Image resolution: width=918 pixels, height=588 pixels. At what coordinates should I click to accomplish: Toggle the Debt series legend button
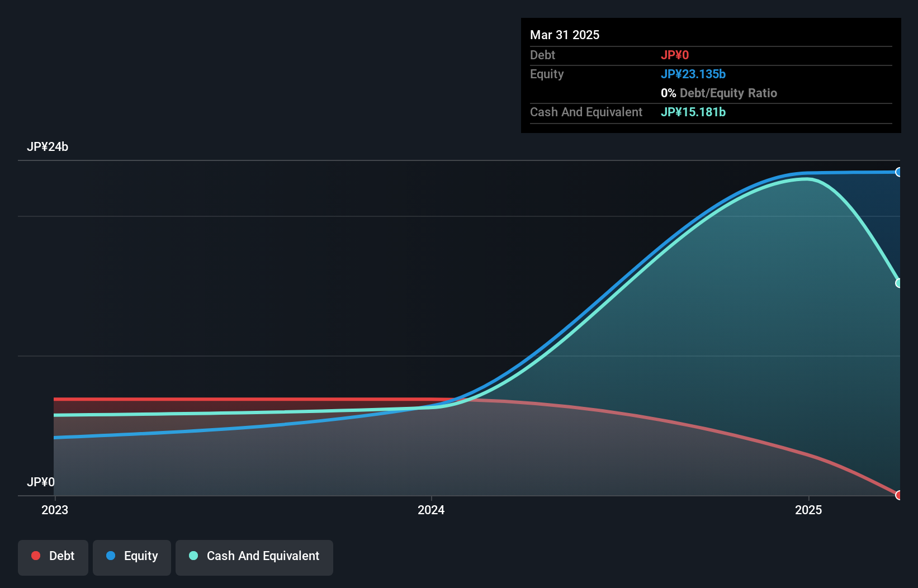coord(53,557)
